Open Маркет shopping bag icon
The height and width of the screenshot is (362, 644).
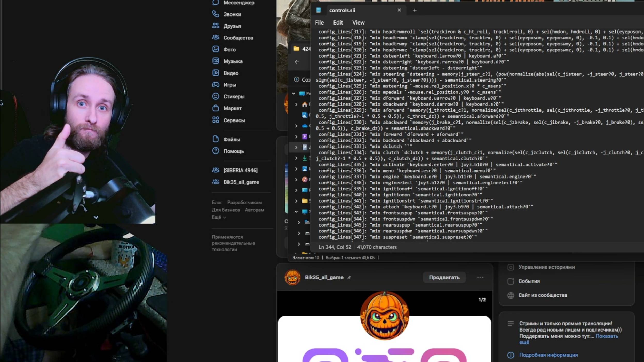(216, 108)
